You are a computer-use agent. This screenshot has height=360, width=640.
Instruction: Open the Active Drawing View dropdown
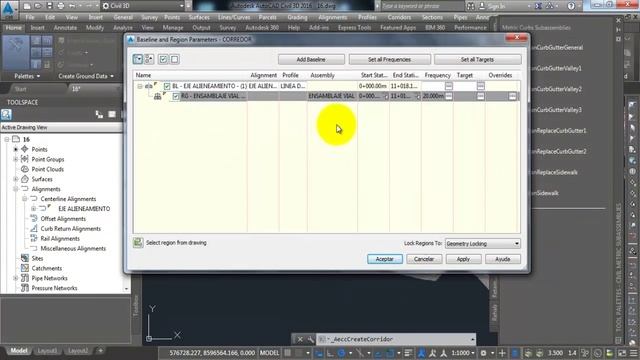pos(61,127)
